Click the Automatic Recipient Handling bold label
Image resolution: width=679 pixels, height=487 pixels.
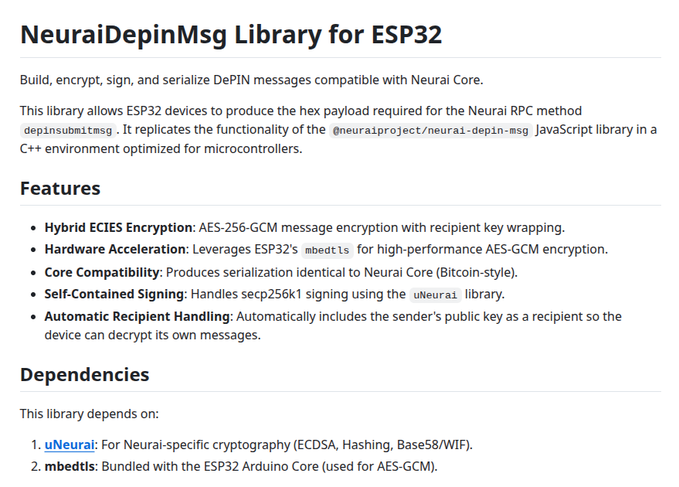pyautogui.click(x=137, y=316)
